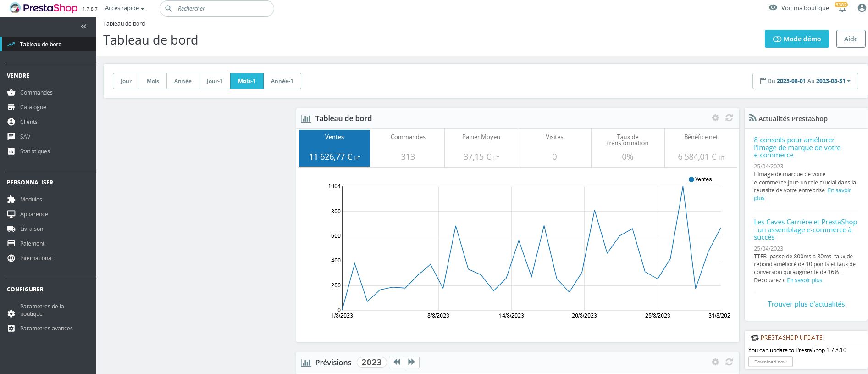Show the Taux de transformation tile
This screenshot has height=374, width=868.
[x=628, y=148]
